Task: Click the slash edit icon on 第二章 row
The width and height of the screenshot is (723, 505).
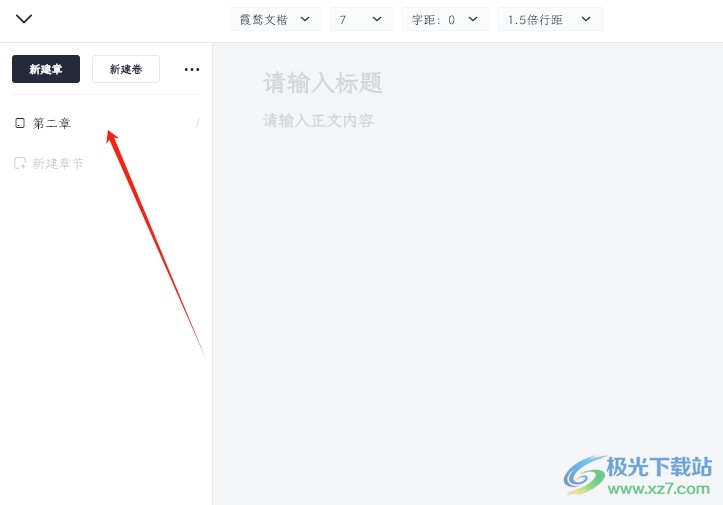Action: [197, 123]
